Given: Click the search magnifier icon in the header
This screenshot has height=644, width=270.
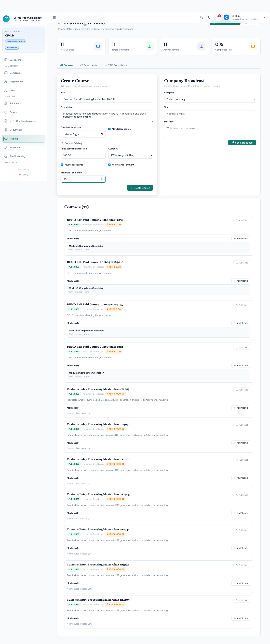Looking at the screenshot, I should [x=201, y=18].
